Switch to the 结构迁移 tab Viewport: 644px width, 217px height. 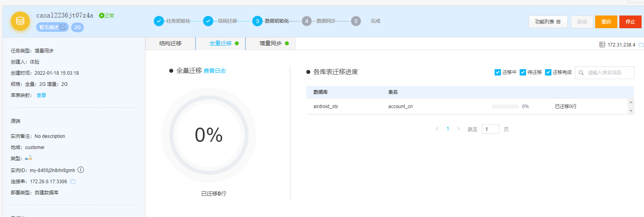point(170,44)
